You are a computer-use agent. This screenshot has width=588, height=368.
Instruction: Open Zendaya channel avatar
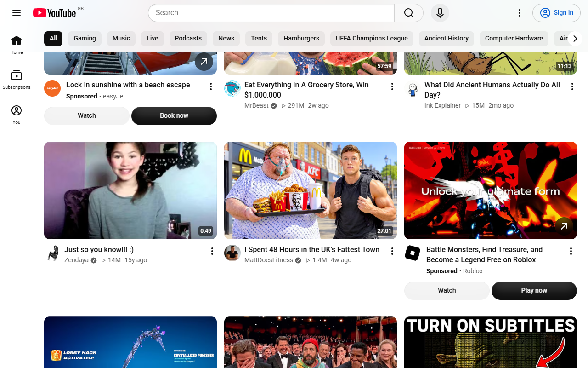coord(52,253)
